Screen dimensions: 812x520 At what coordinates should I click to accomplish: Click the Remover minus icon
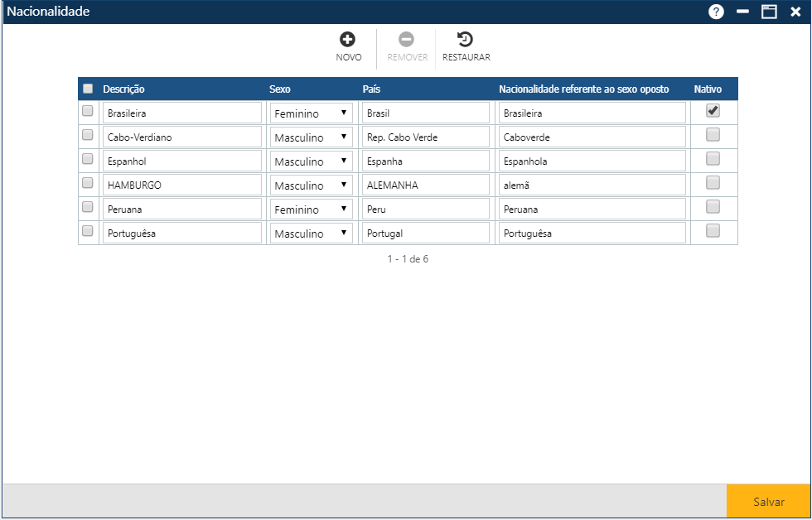pos(407,39)
